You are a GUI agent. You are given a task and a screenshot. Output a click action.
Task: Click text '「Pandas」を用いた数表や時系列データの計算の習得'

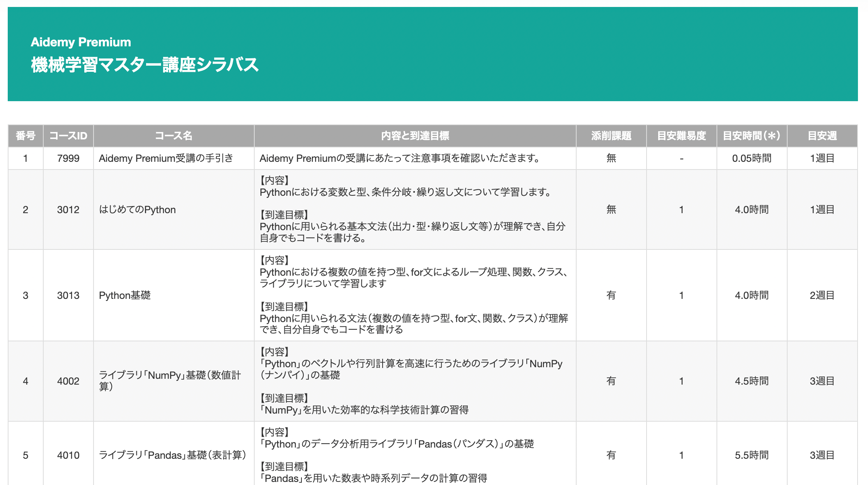(x=373, y=478)
